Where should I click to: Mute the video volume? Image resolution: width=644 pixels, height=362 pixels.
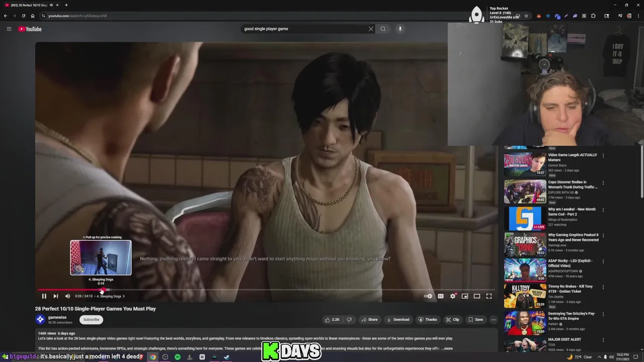click(67, 296)
